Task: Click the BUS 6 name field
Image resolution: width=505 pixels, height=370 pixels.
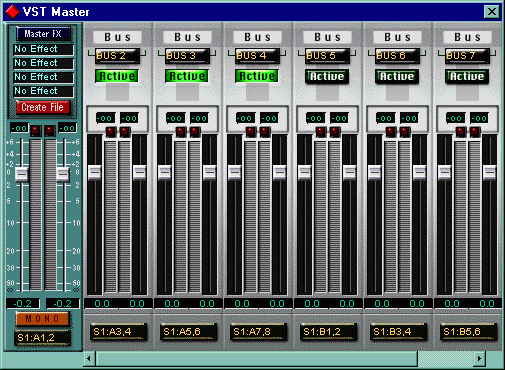Action: pyautogui.click(x=397, y=56)
